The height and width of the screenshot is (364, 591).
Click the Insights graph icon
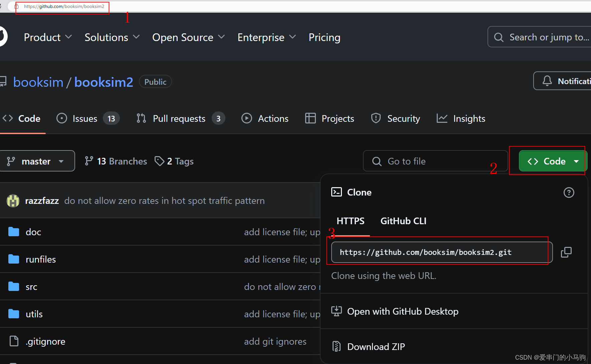coord(442,118)
